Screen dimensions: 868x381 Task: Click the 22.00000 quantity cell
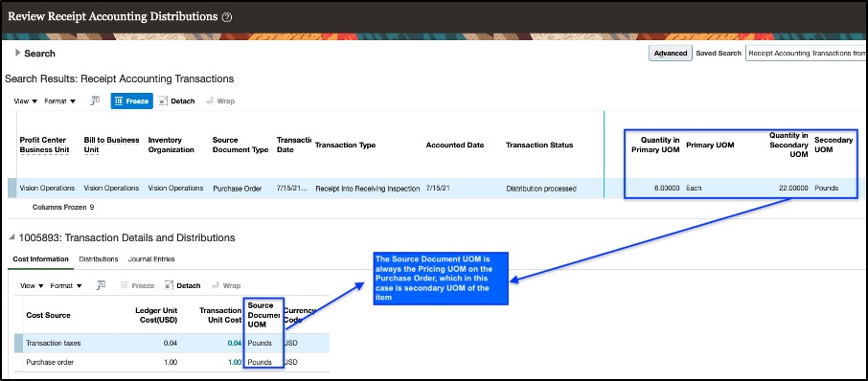[x=792, y=188]
